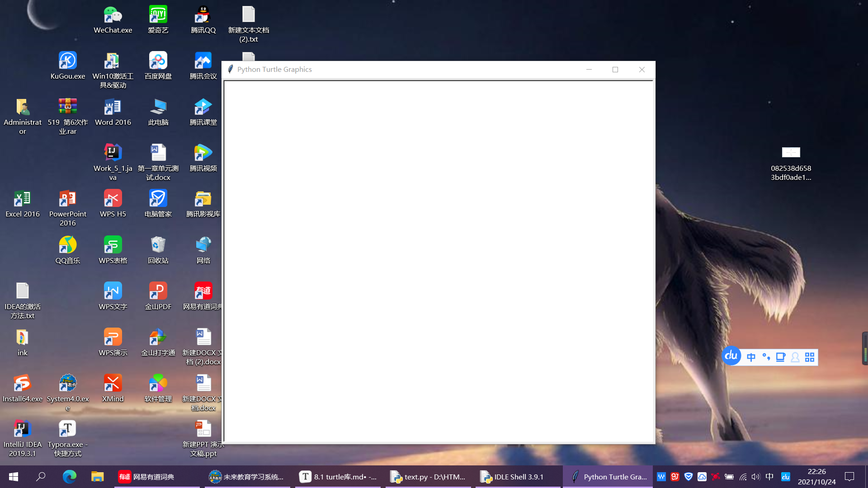Open the Excel 2016 shortcut

pos(22,204)
